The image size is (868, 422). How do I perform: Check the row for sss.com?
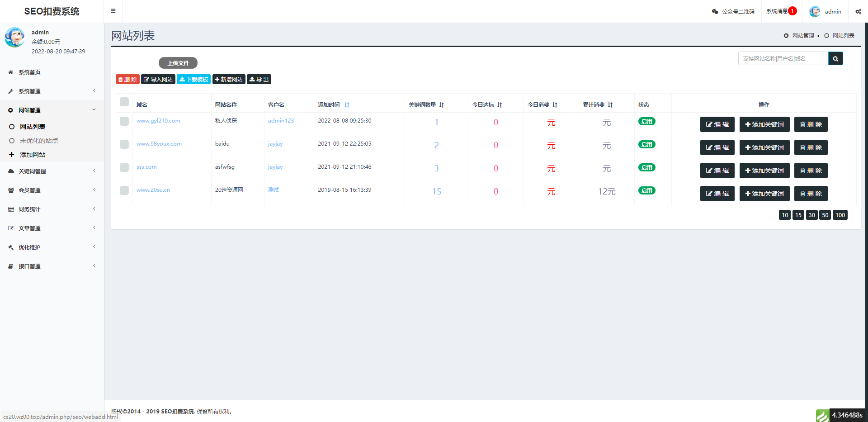pyautogui.click(x=124, y=167)
